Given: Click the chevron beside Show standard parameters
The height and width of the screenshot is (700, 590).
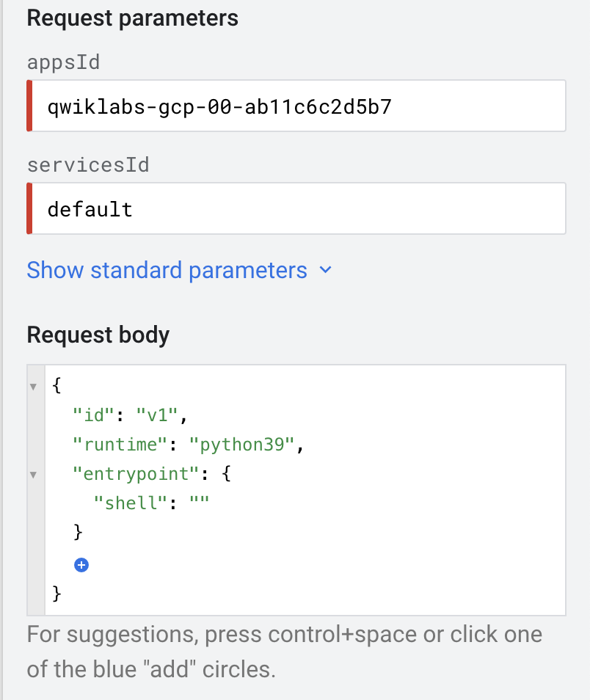Looking at the screenshot, I should tap(326, 271).
